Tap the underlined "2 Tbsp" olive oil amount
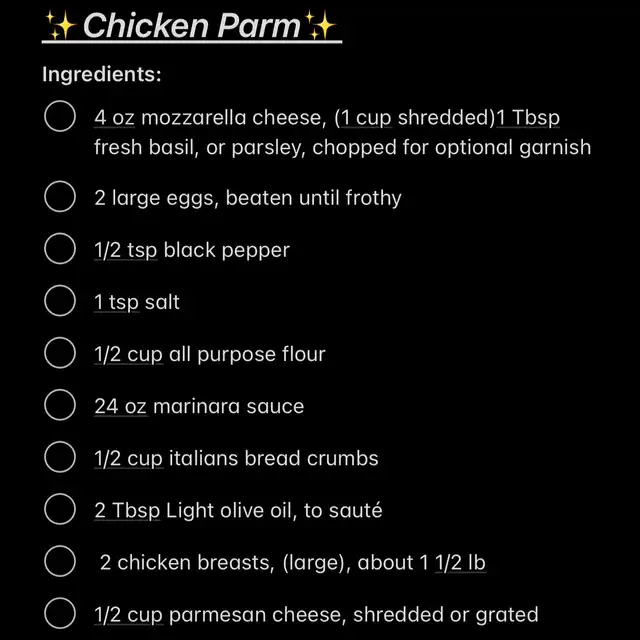 (127, 510)
